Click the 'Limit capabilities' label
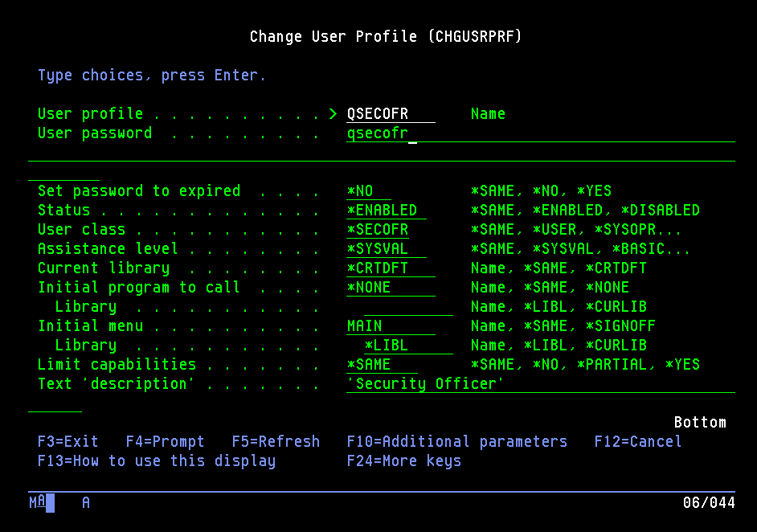757x532 pixels. coord(117,365)
